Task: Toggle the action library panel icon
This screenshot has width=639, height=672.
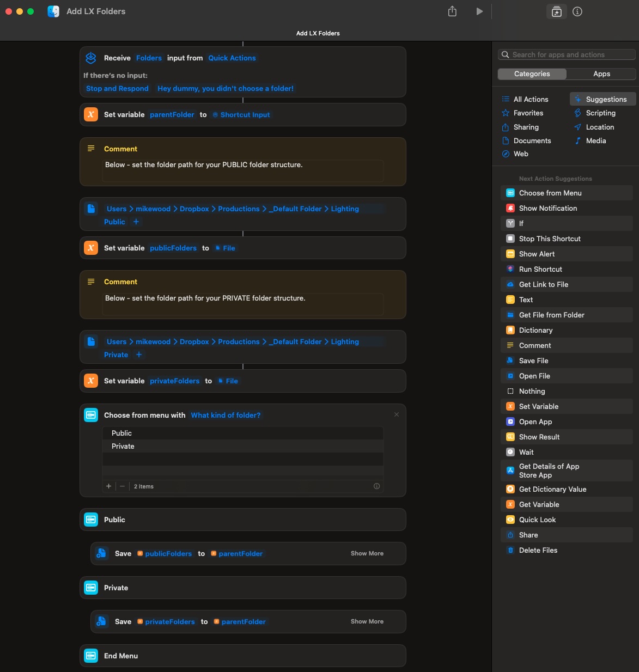Action: point(557,11)
